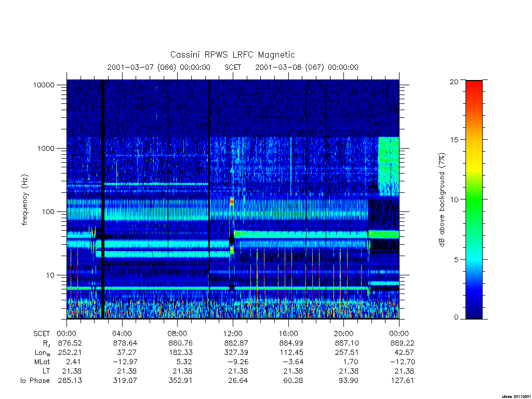Screen dimensions: 532x399
Task: Click the 884.99 radial distance value
Action: pos(291,343)
